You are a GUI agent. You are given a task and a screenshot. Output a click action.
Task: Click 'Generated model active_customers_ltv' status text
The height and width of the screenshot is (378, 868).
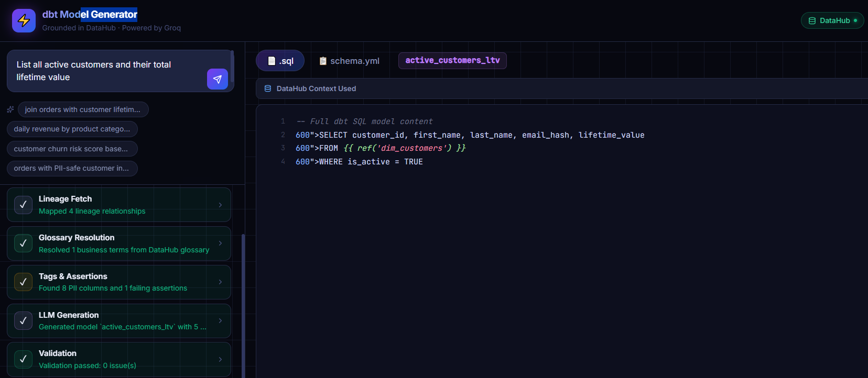coord(123,327)
